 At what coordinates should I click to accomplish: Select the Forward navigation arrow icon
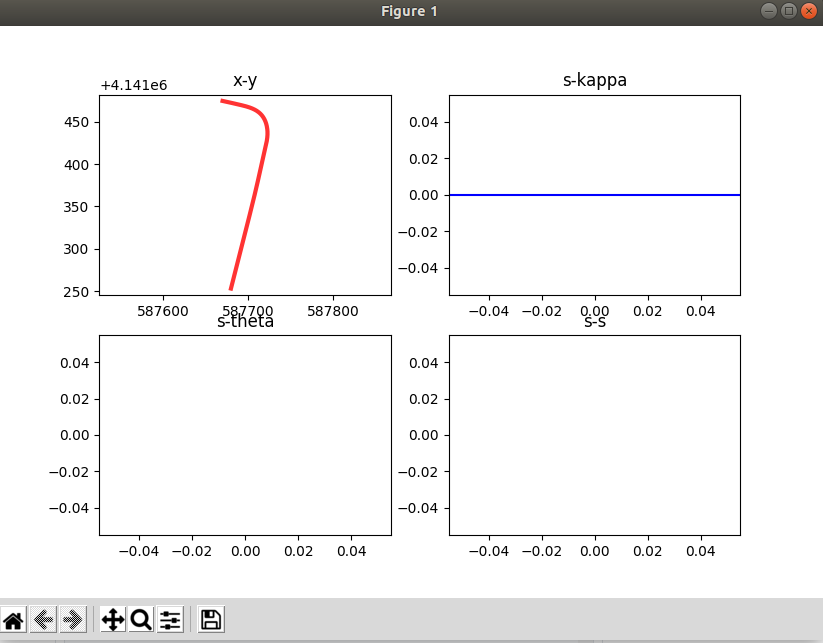tap(72, 619)
